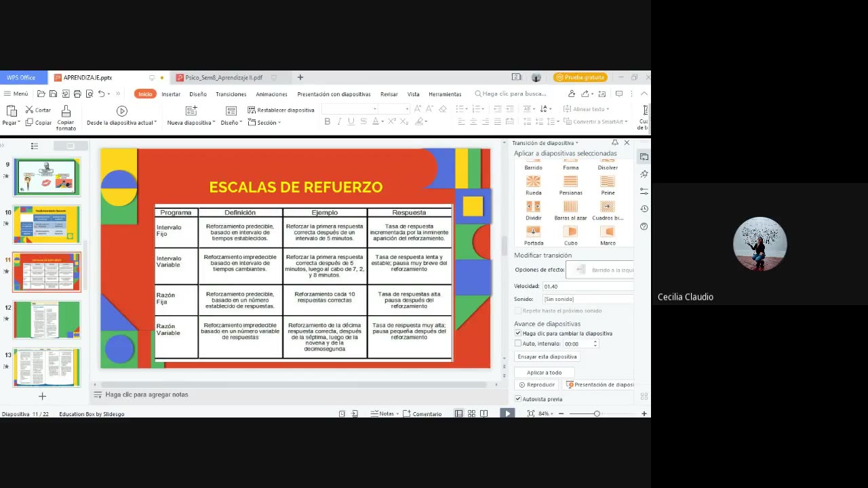Click the clear formatting eraser icon

(x=443, y=109)
